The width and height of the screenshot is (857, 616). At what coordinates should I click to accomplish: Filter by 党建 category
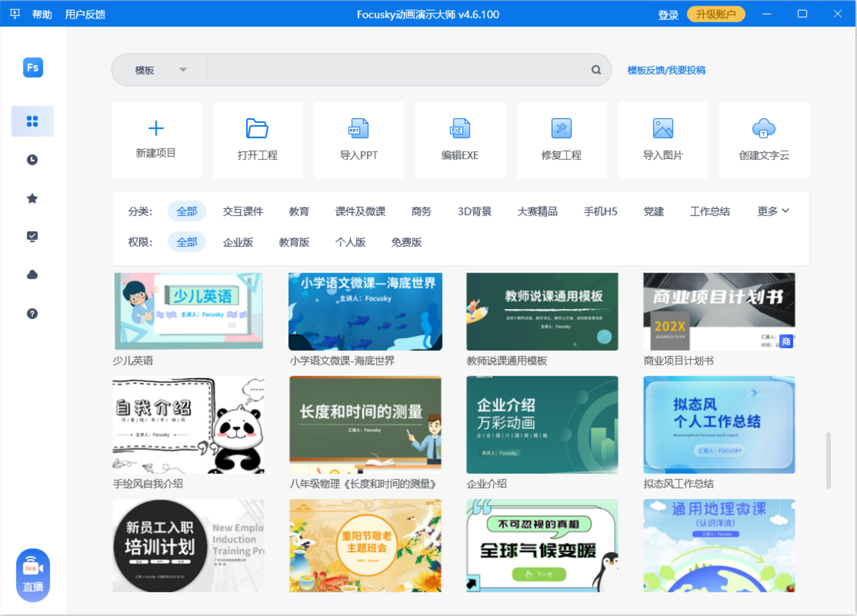[653, 211]
